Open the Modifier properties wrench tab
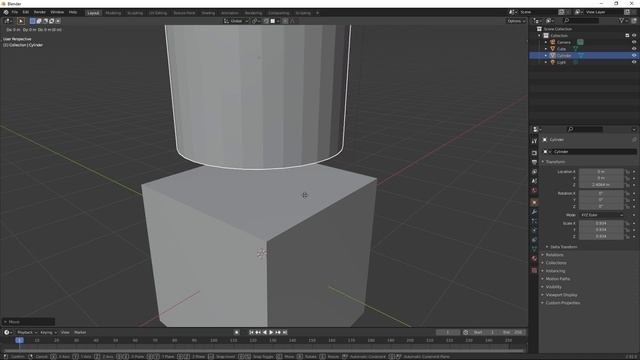The height and width of the screenshot is (360, 640). [x=534, y=212]
